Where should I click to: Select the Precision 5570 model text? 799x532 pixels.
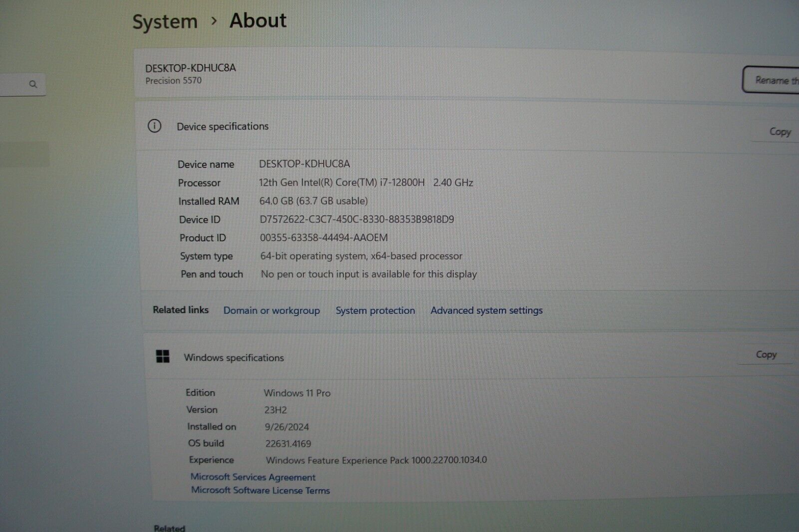(x=173, y=80)
